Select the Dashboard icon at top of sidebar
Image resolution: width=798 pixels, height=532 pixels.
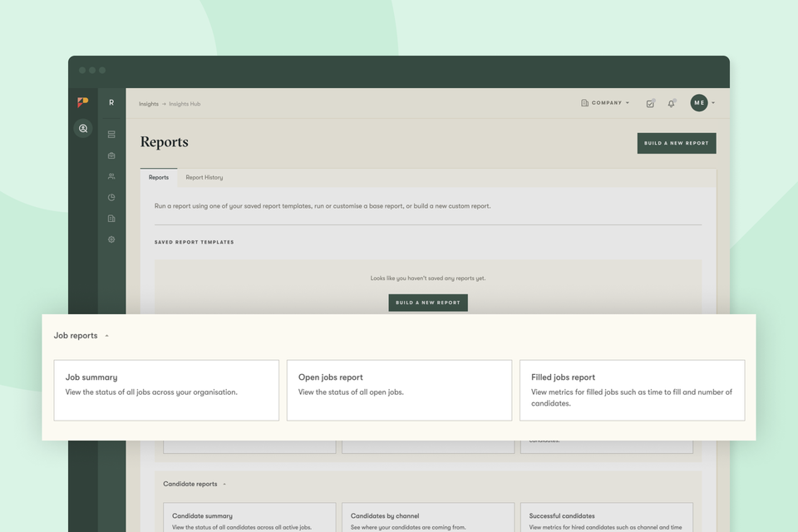111,135
